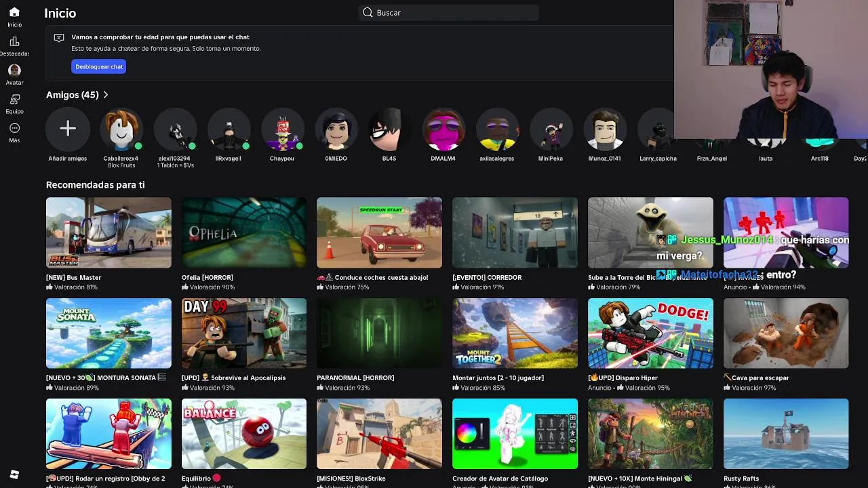Open friend Munoz_0141 avatar

click(x=605, y=129)
